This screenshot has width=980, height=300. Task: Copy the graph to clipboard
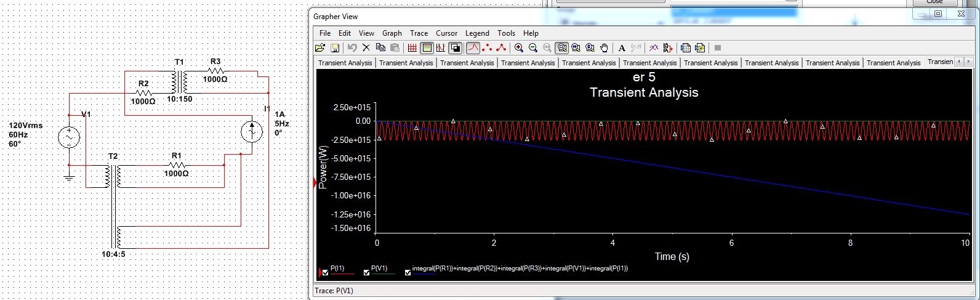pos(380,48)
